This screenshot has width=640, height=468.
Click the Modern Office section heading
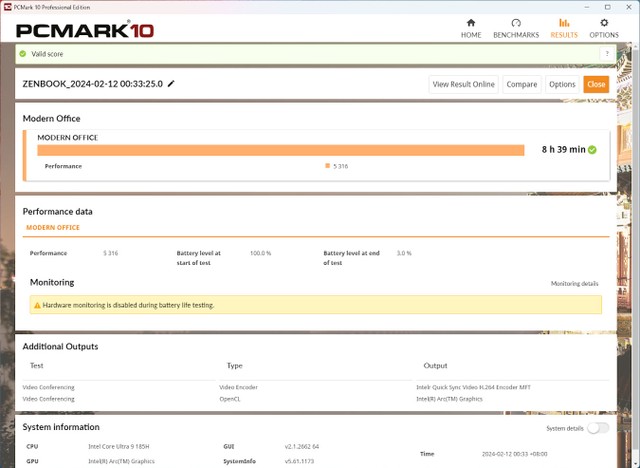(x=51, y=119)
